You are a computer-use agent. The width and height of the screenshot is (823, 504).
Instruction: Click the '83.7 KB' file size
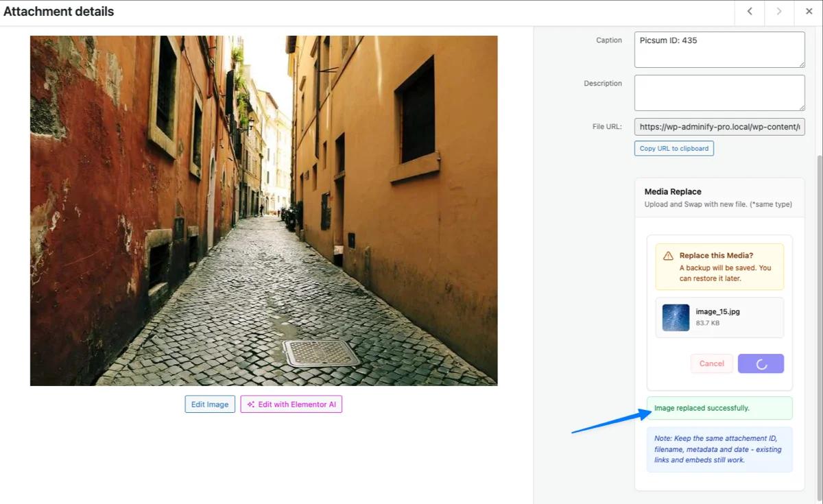click(x=708, y=323)
